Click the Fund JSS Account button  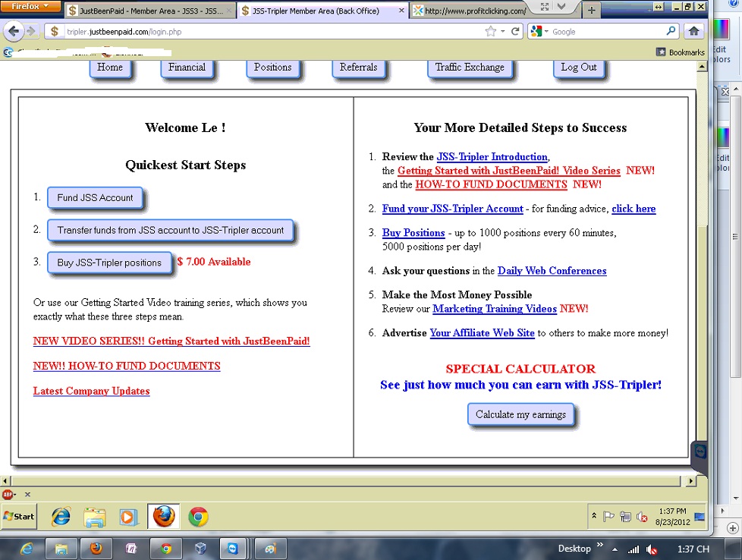point(95,198)
